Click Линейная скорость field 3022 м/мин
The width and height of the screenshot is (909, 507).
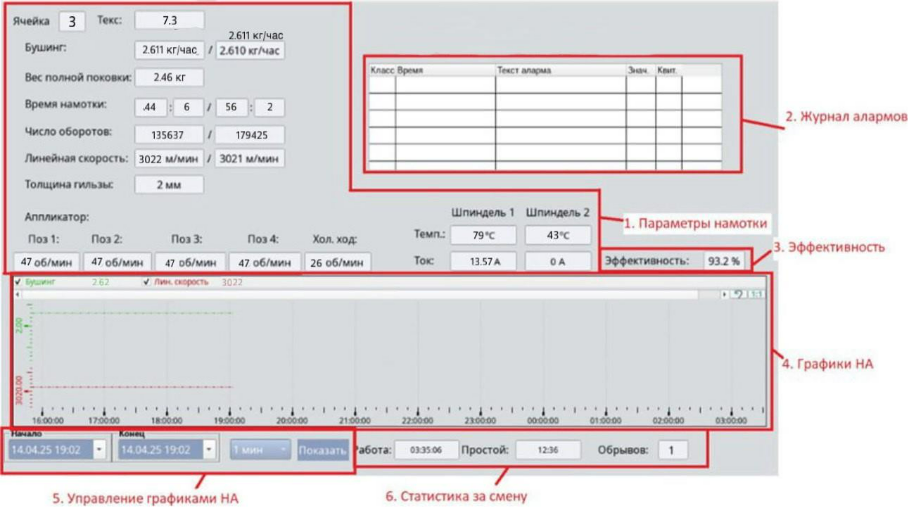coord(169,159)
